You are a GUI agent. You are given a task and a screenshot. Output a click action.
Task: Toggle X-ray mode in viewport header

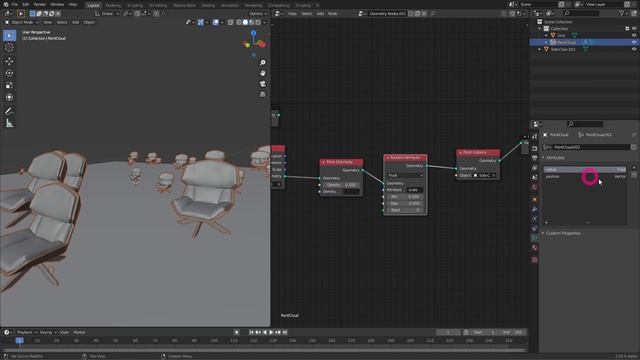(231, 22)
